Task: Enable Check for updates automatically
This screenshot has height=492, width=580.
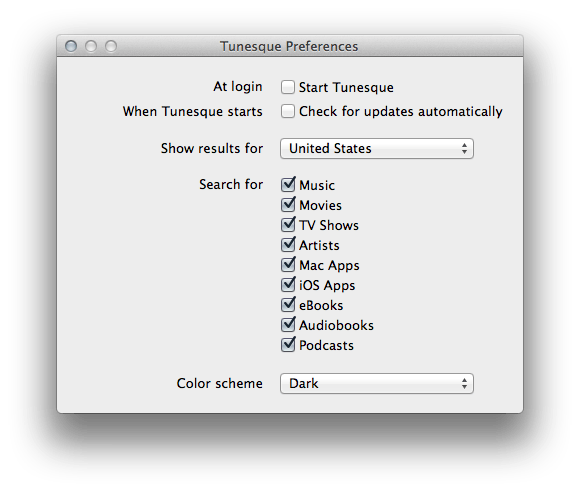Action: (x=287, y=111)
